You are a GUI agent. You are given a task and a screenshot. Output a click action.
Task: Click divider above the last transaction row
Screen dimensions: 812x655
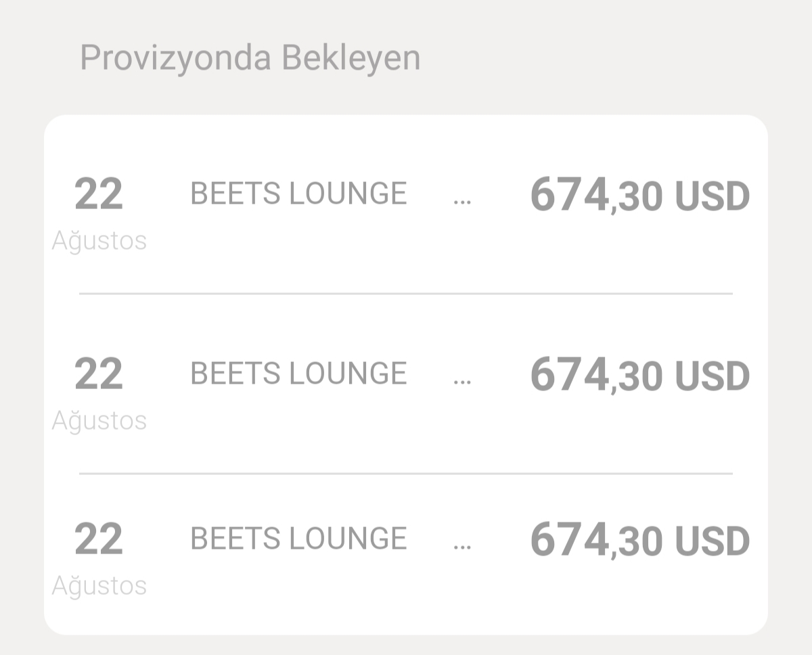click(406, 474)
